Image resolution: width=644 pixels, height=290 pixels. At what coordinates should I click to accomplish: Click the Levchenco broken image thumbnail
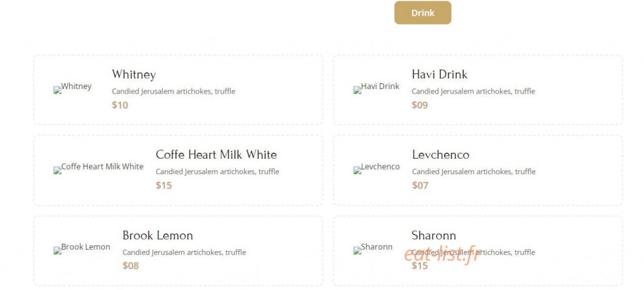click(x=376, y=167)
